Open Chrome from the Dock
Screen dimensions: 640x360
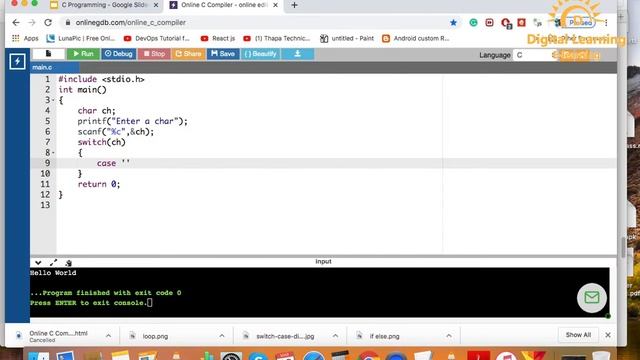pyautogui.click(x=368, y=355)
